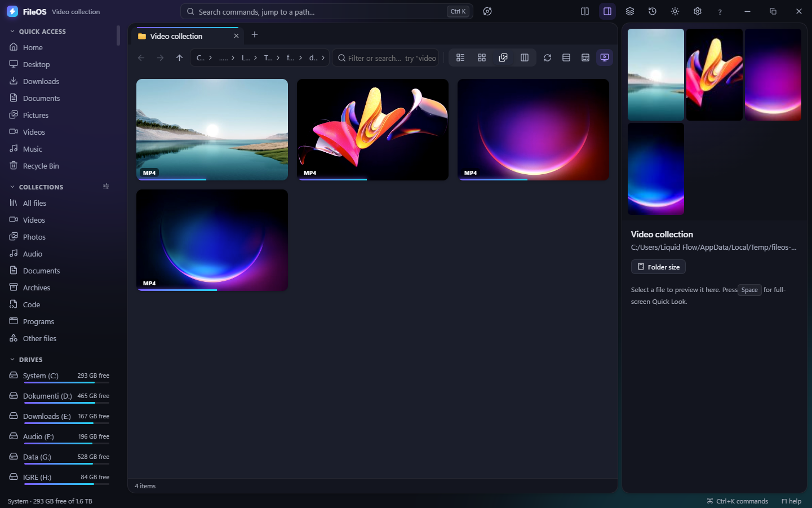Click the lake video's progress bar
812x508 pixels.
(212, 179)
